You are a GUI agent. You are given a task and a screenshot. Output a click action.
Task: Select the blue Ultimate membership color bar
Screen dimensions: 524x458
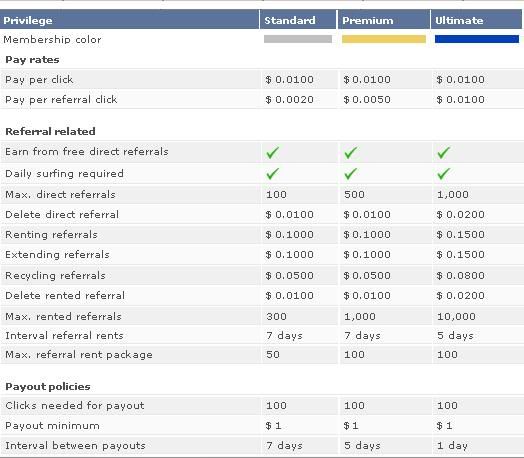pos(477,39)
